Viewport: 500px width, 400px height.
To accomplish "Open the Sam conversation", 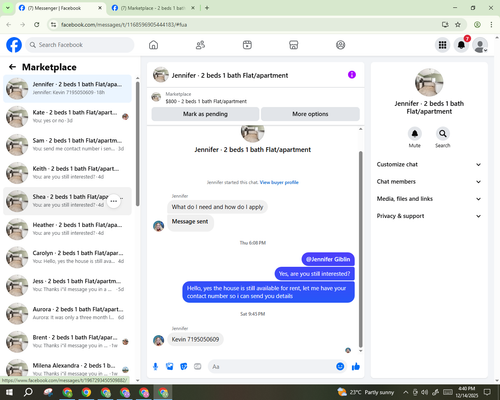I will tap(67, 145).
